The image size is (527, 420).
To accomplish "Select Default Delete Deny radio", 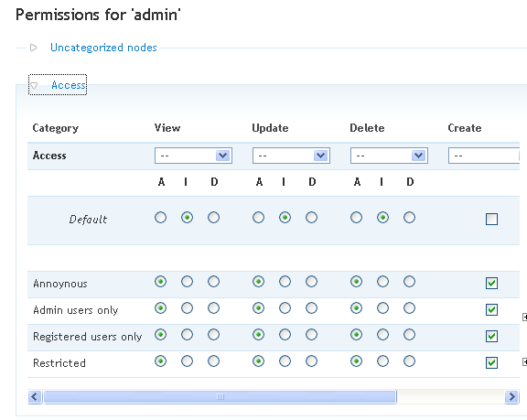I will tap(409, 218).
